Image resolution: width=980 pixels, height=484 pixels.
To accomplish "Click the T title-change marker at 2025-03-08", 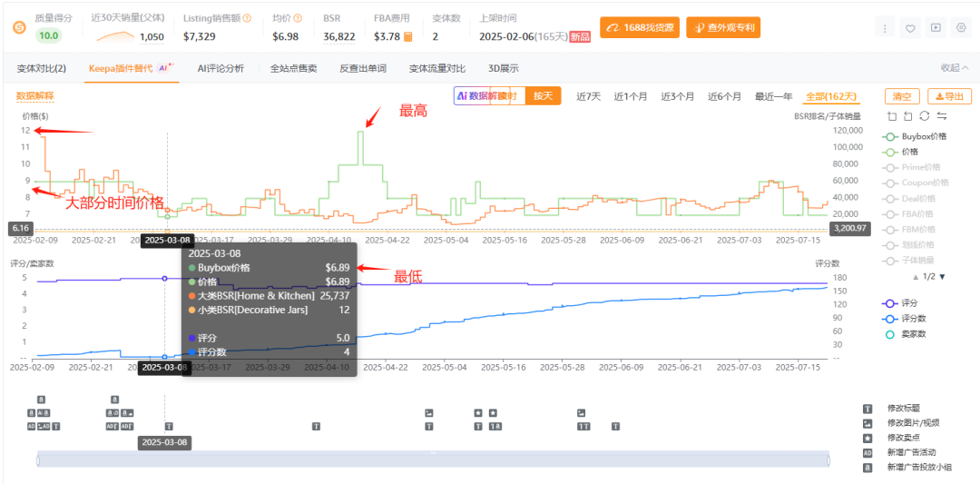I will [x=168, y=427].
